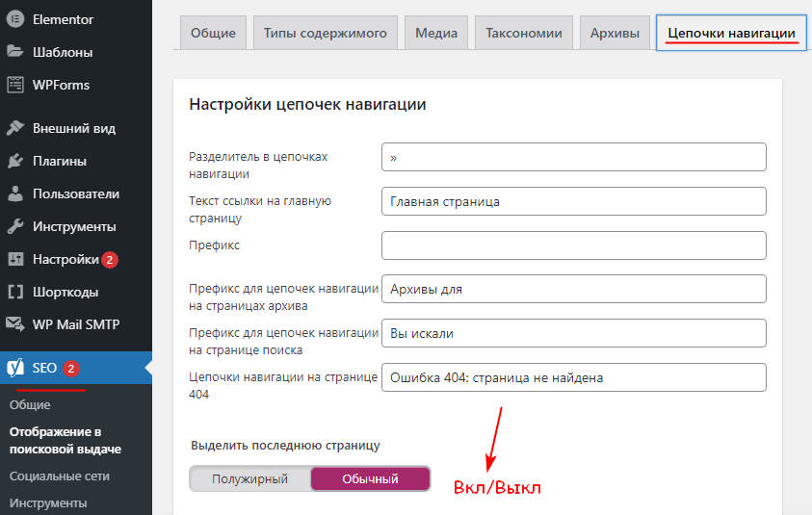
Task: Click the Префикс для цепочек на странице поиска label
Action: tap(284, 341)
